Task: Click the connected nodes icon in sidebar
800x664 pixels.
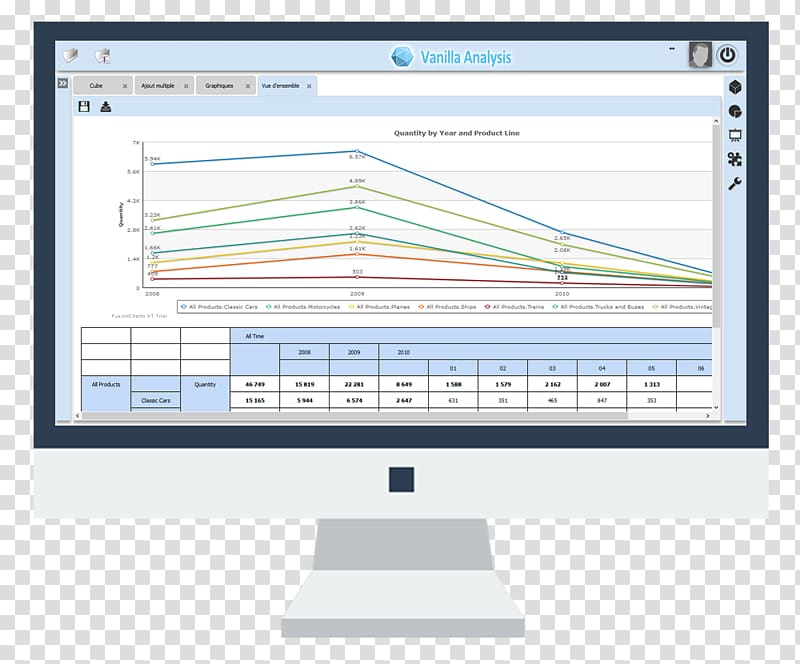Action: point(735,159)
